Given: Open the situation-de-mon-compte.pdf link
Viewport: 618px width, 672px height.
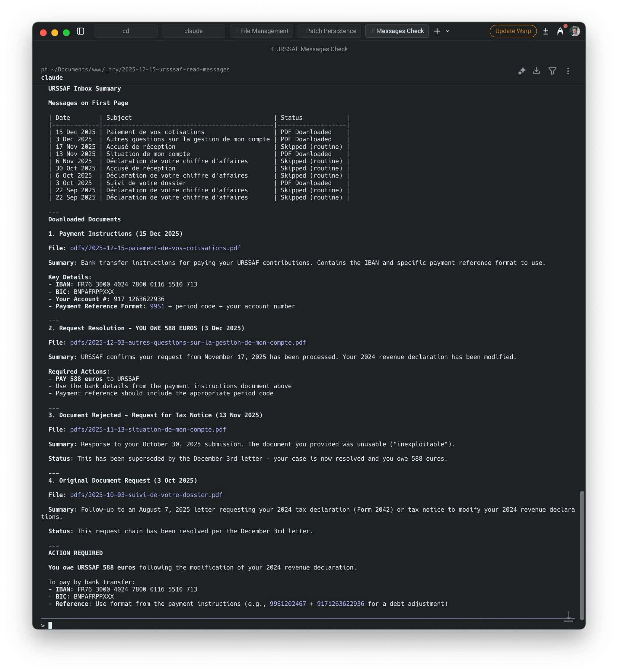Looking at the screenshot, I should tap(148, 429).
